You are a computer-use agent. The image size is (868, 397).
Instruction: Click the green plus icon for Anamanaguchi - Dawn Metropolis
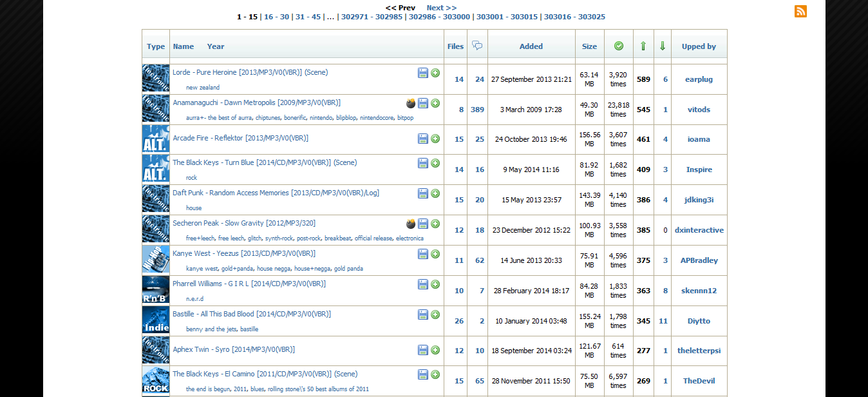coord(435,103)
